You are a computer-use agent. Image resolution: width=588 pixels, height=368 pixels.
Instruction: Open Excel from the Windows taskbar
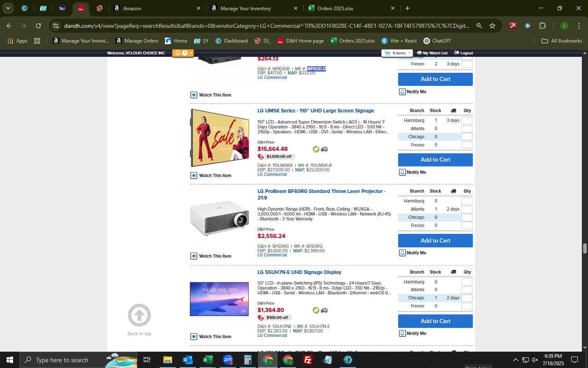click(x=207, y=360)
